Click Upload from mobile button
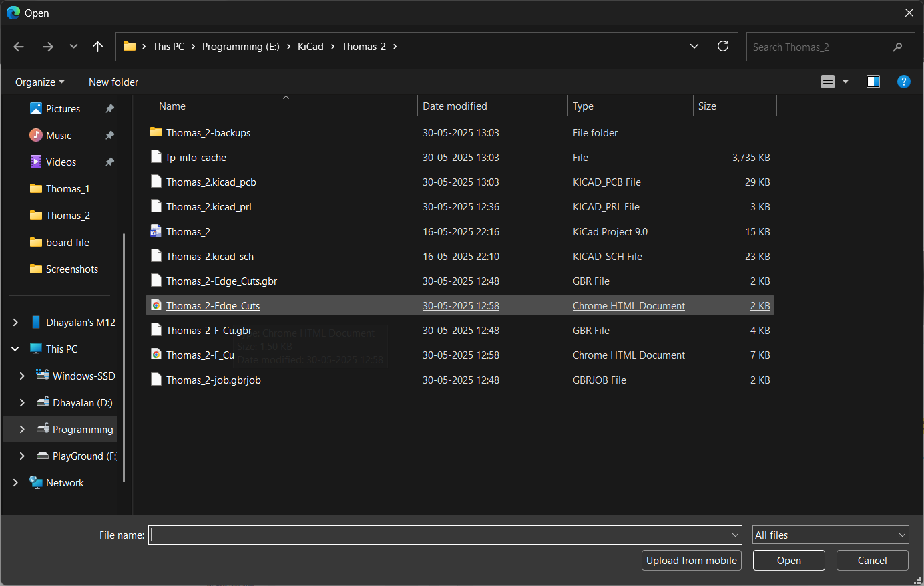 (x=692, y=560)
